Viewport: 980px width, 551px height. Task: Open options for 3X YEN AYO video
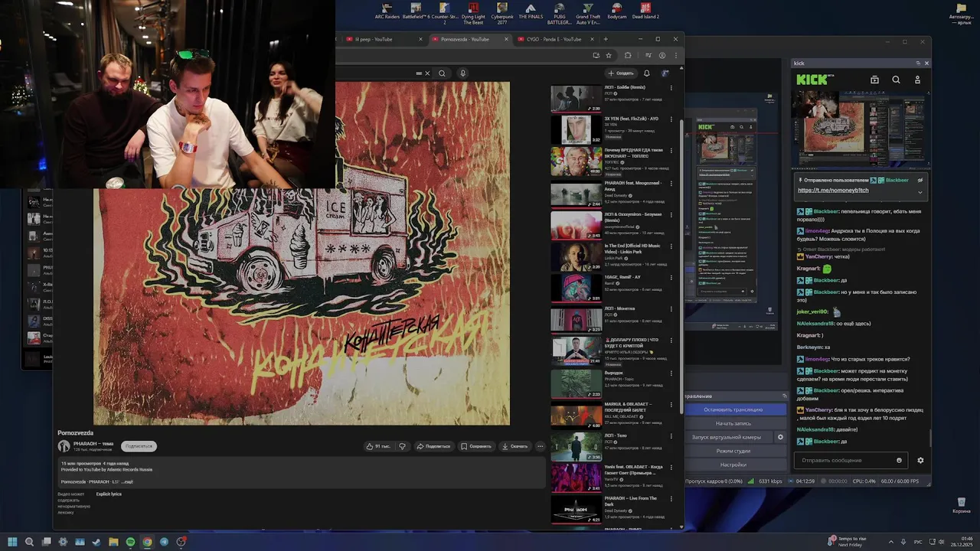tap(671, 119)
